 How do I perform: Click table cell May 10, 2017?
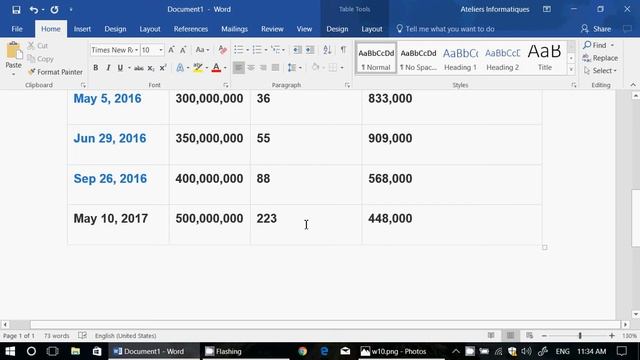point(118,224)
